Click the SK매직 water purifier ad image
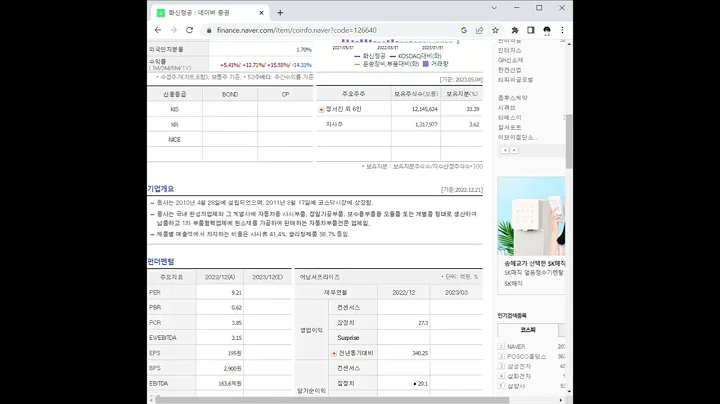Viewport: 720px width, 404px height. pos(531,216)
